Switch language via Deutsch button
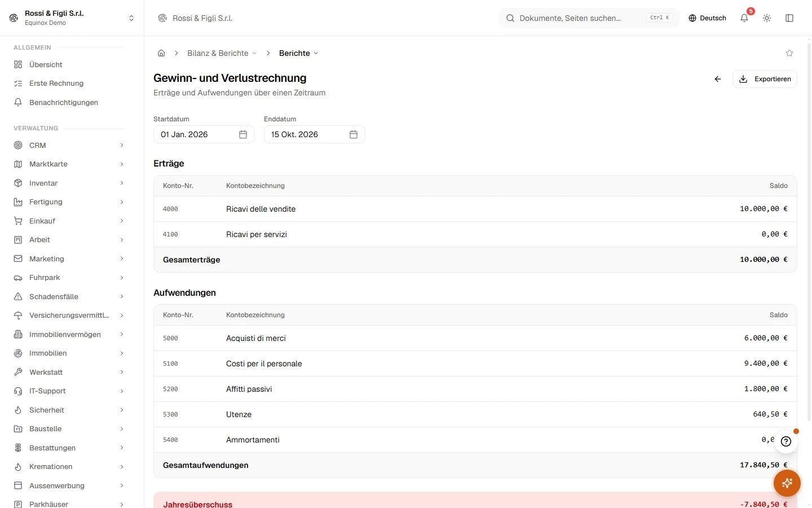 (x=707, y=18)
